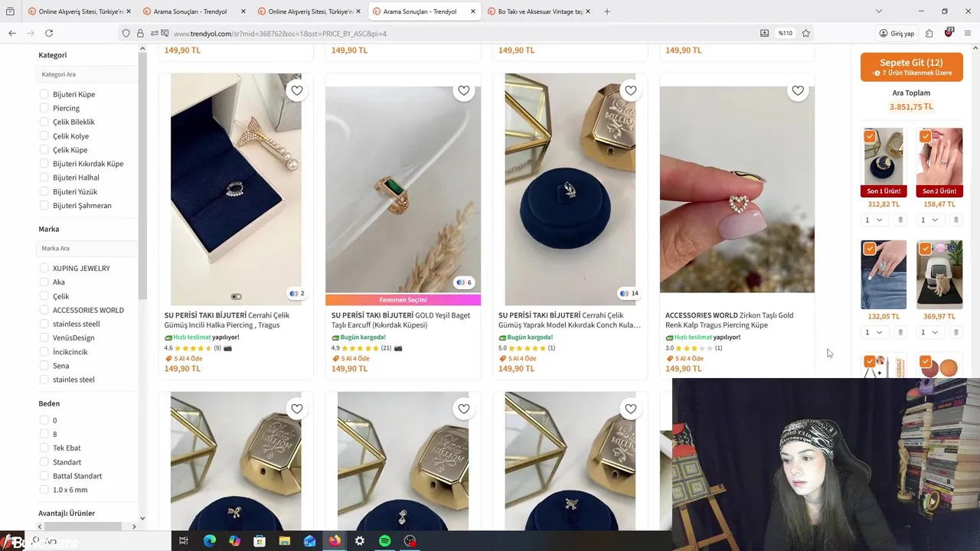This screenshot has width=980, height=551.
Task: Expand the quantity selector under the 312,82 TL item
Action: click(873, 220)
